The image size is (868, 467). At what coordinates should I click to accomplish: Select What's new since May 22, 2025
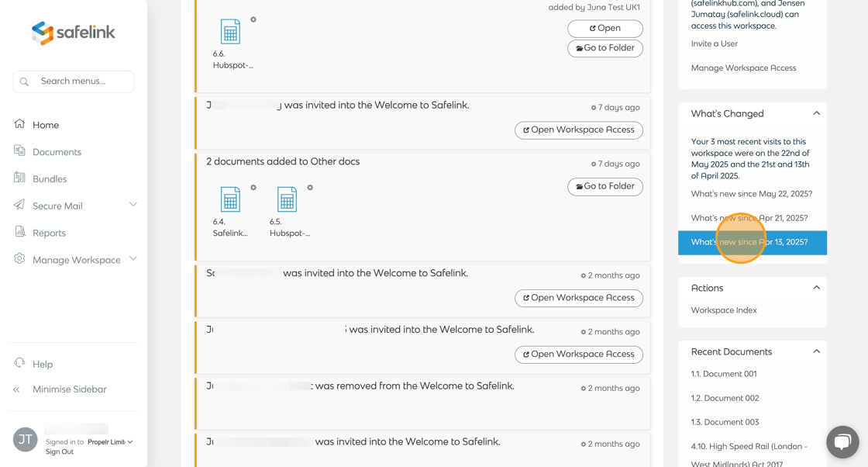[751, 194]
